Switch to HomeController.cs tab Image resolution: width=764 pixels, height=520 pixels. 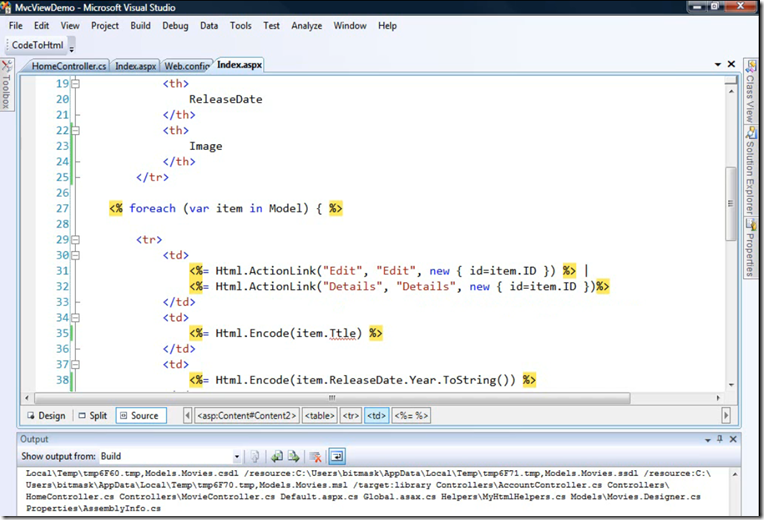69,66
